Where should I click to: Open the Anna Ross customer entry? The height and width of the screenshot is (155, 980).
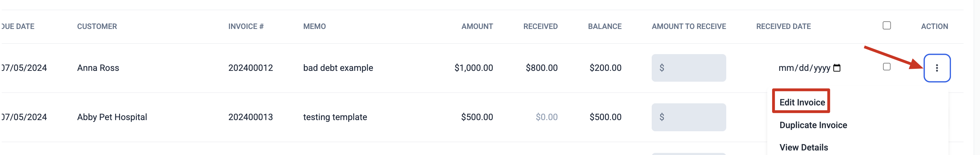[x=98, y=68]
